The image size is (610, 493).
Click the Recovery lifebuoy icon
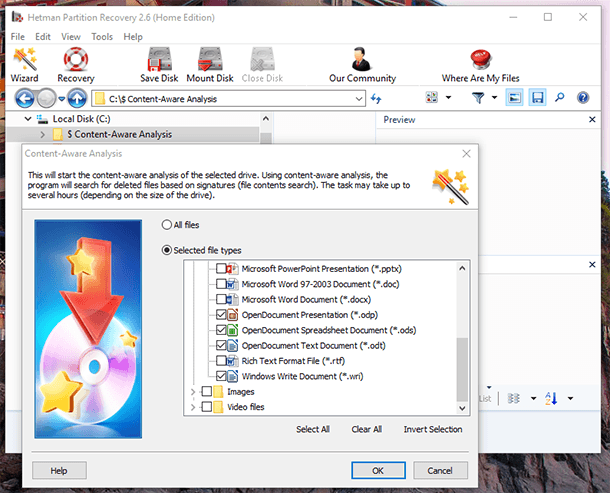(x=76, y=60)
